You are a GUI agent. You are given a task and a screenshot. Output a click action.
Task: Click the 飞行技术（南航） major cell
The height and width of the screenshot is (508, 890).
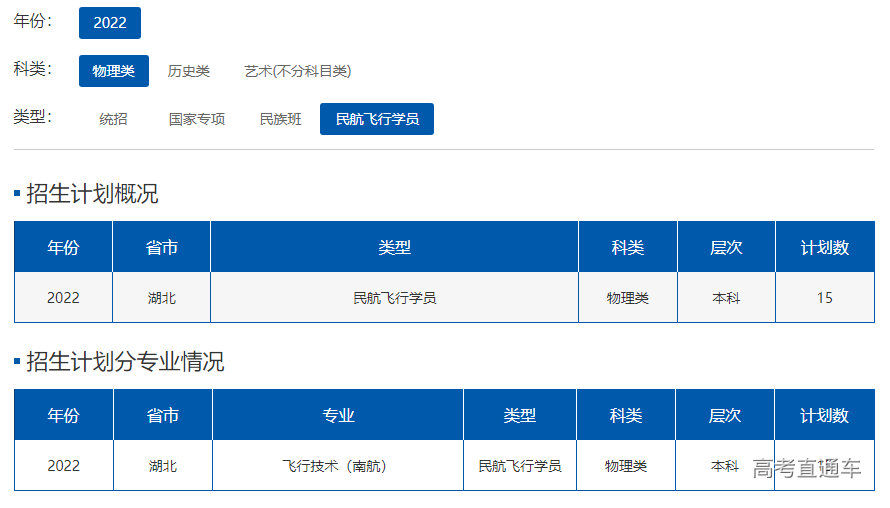coord(338,466)
